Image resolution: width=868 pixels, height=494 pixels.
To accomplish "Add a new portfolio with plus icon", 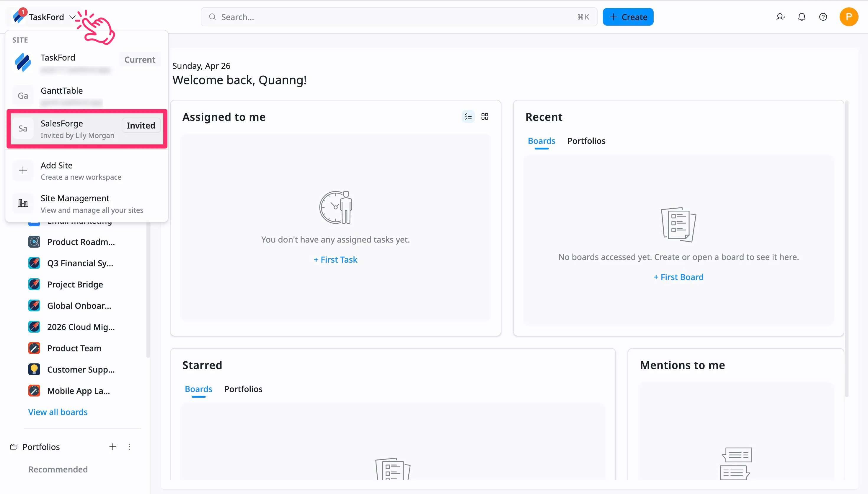I will click(x=112, y=447).
